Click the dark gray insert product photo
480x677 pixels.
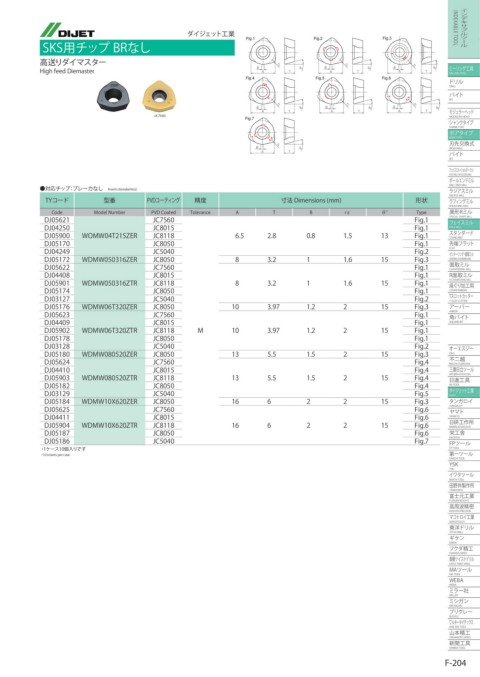point(113,96)
